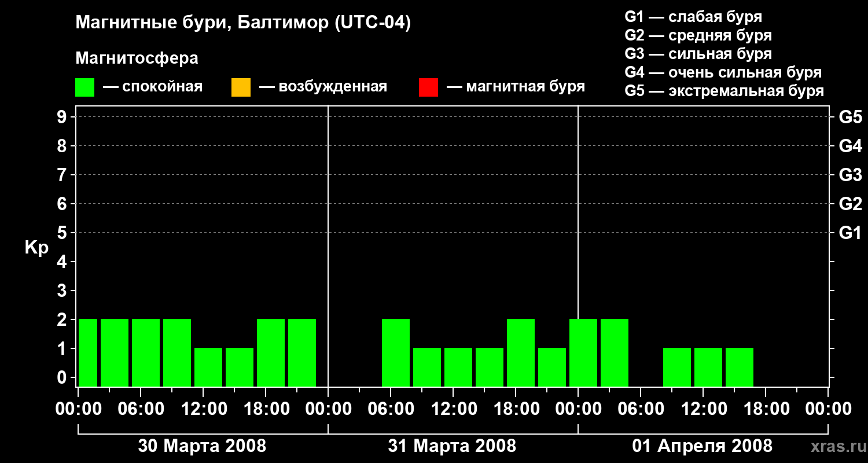Click the red 'магнитная буря' legend swatch
Image resolution: width=868 pixels, height=463 pixels.
[428, 87]
